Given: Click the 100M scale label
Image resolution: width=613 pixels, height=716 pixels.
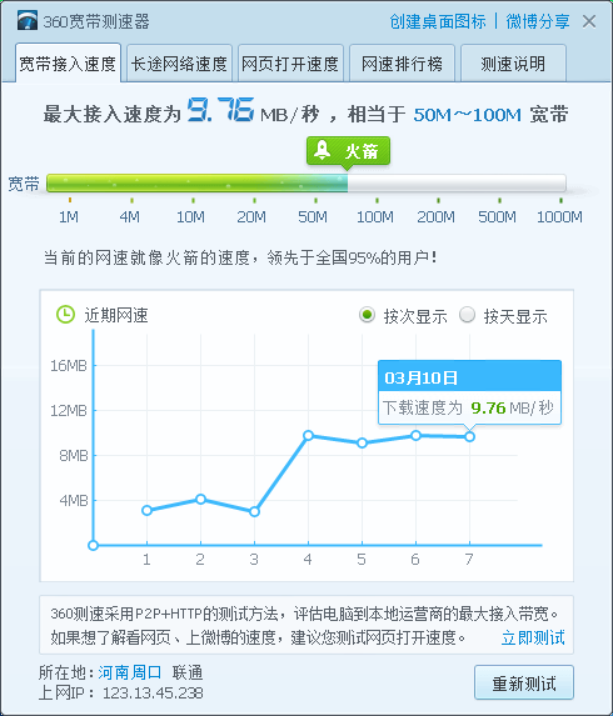Looking at the screenshot, I should 375,216.
